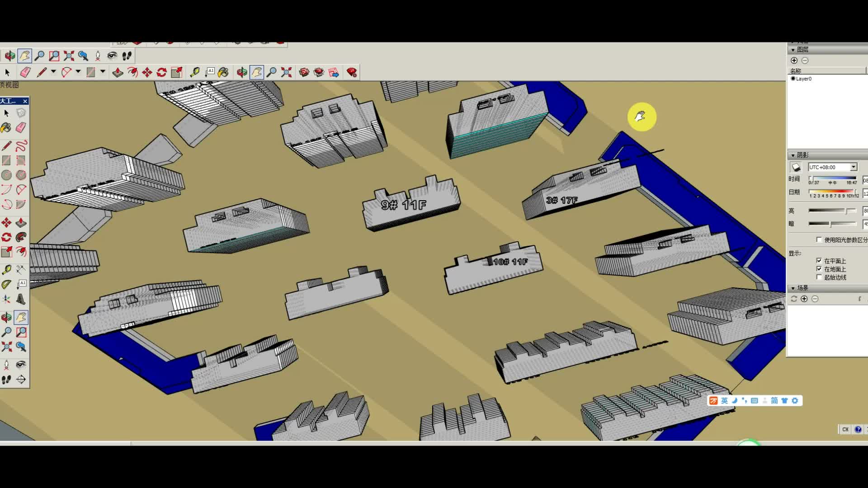Open the UTC+08:00 timezone dropdown
The width and height of the screenshot is (868, 488).
click(853, 167)
